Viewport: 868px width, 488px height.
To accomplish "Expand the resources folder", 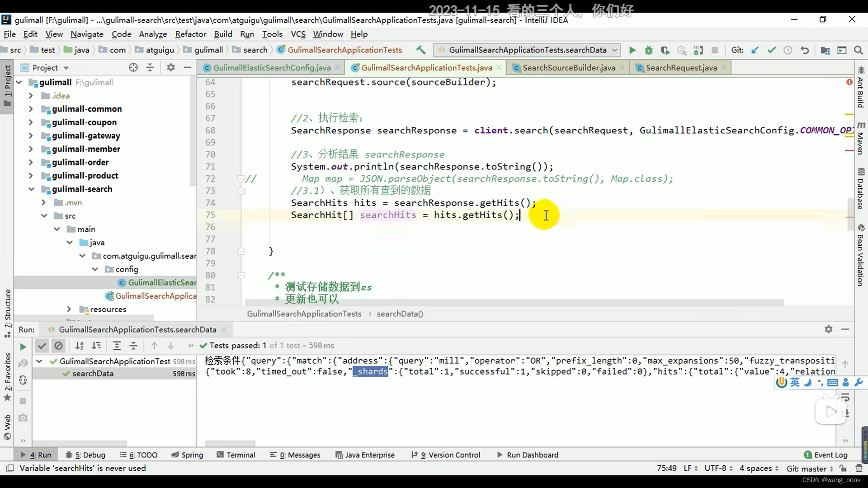I will click(x=69, y=309).
